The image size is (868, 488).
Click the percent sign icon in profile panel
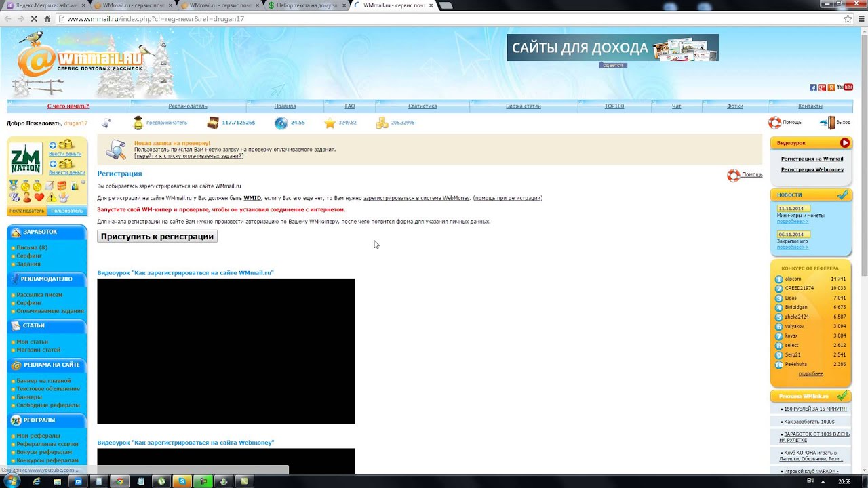pos(15,197)
